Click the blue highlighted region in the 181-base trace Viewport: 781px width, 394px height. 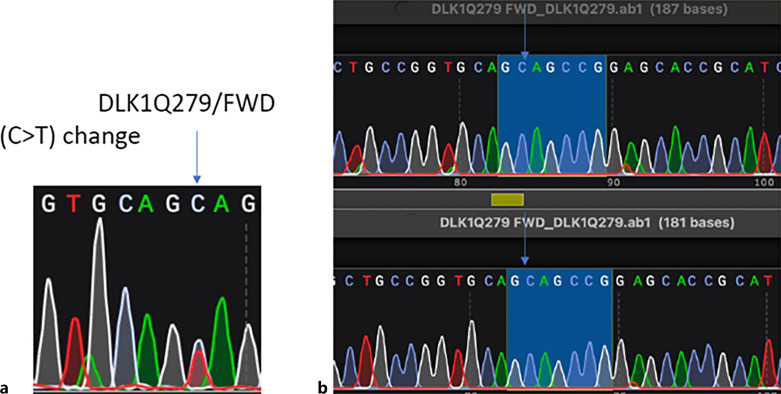coord(559,328)
